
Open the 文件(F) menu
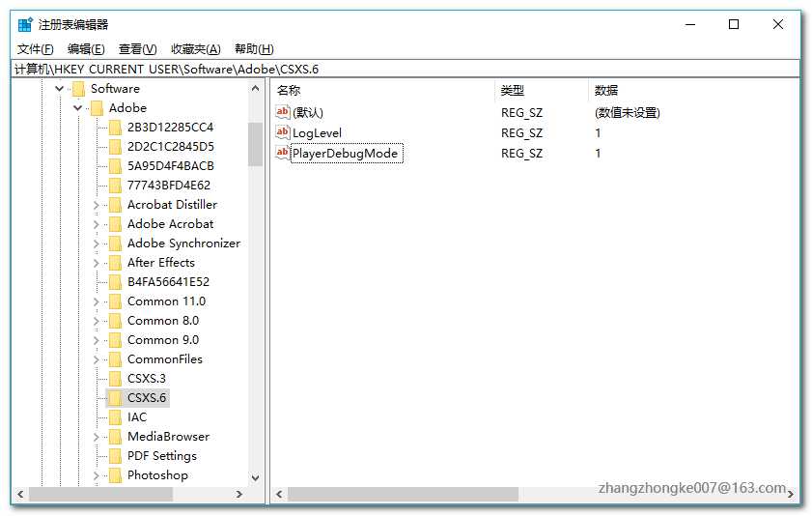coord(35,49)
